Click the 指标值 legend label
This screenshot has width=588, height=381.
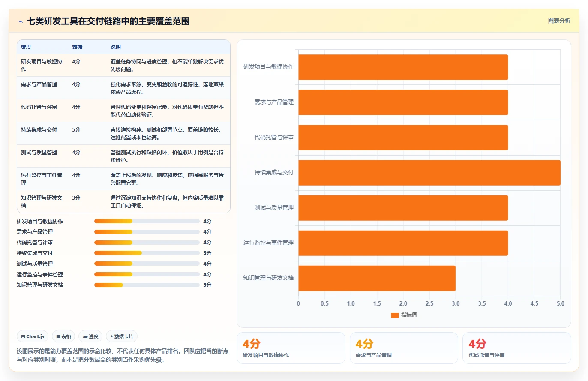(409, 315)
